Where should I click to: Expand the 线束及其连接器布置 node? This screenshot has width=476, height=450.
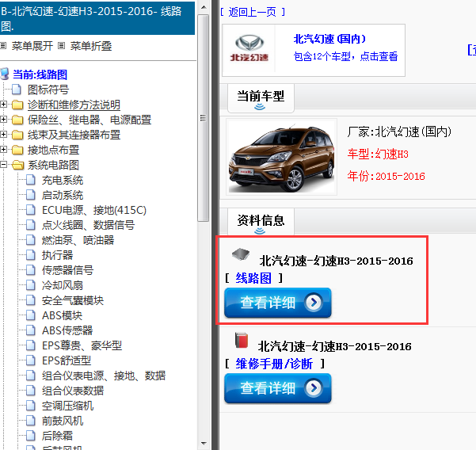[3, 135]
